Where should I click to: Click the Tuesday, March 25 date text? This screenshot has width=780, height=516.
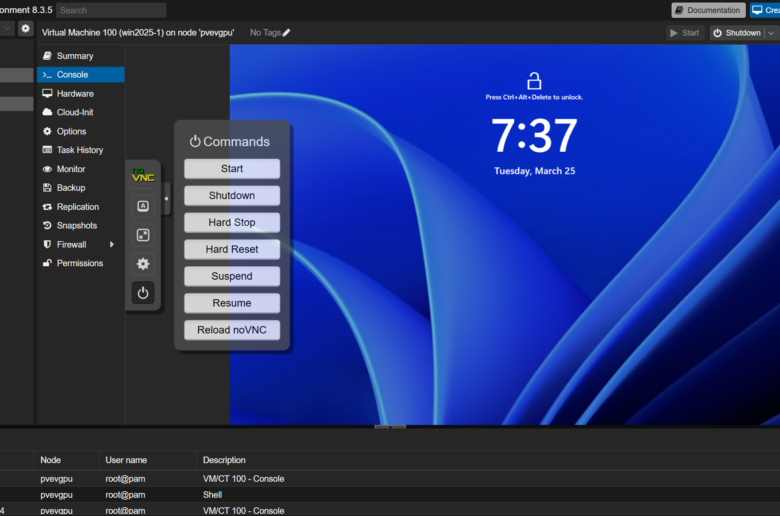535,171
